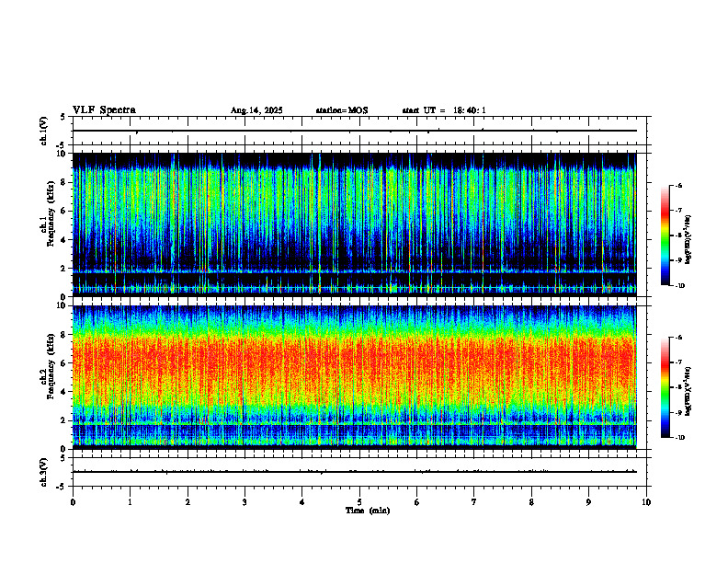Click the "8" kHz tick of ch.1 spectrogram
Screen dimensions: 728x563
tap(63, 182)
